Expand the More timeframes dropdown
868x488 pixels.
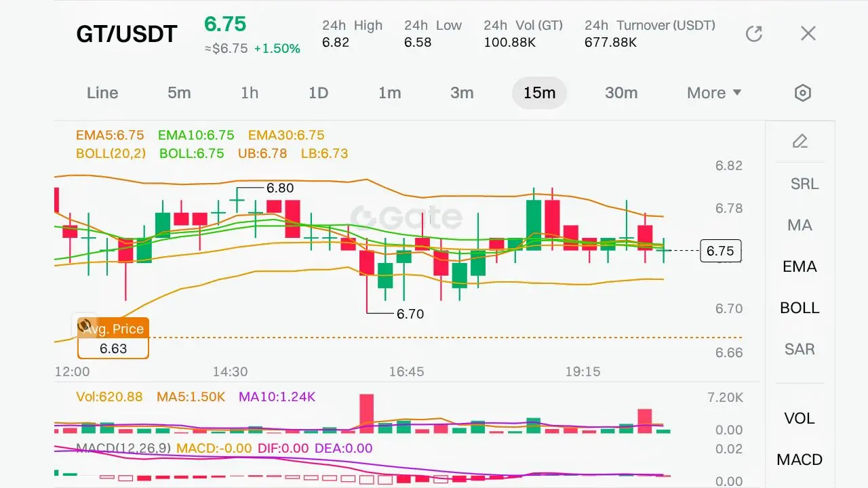[x=714, y=93]
